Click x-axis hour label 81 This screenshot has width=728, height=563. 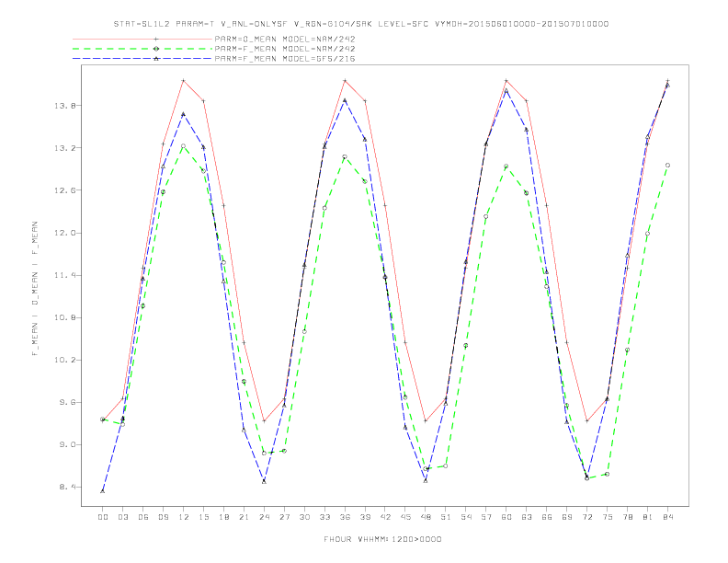pyautogui.click(x=648, y=517)
